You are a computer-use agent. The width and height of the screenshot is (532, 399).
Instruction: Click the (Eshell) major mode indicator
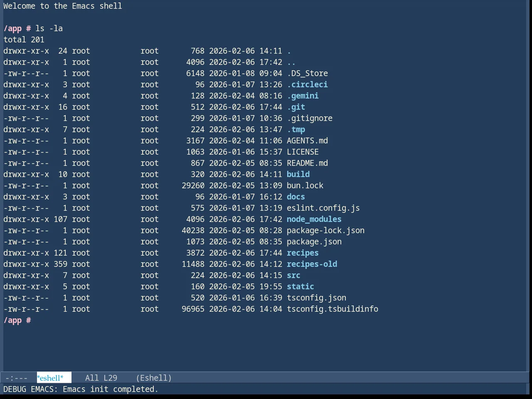tap(154, 378)
